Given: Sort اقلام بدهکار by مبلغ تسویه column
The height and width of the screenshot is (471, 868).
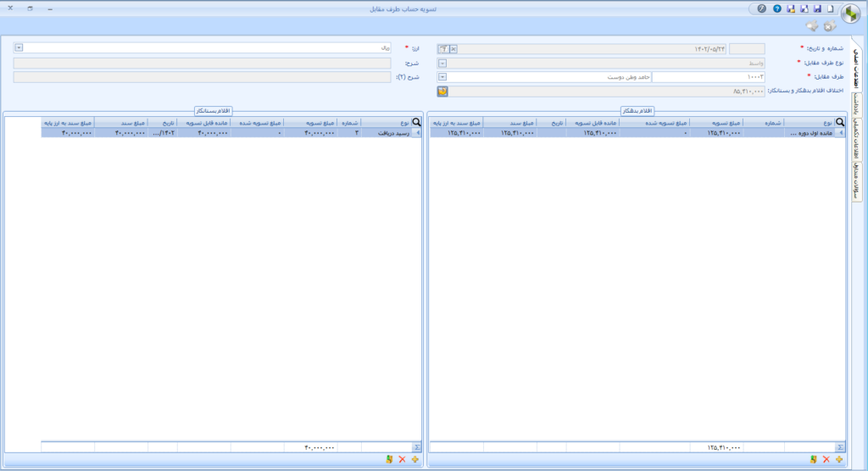Looking at the screenshot, I should pos(715,122).
